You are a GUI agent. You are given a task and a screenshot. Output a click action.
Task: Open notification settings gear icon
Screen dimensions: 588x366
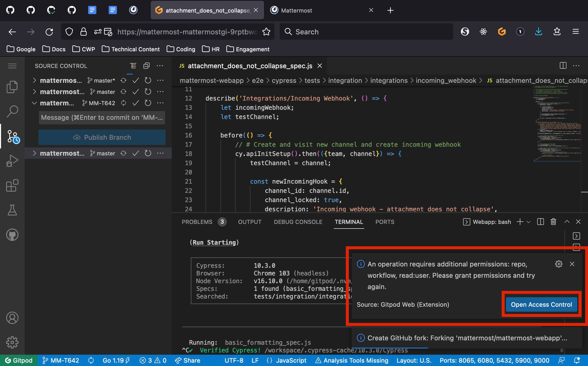pyautogui.click(x=559, y=264)
